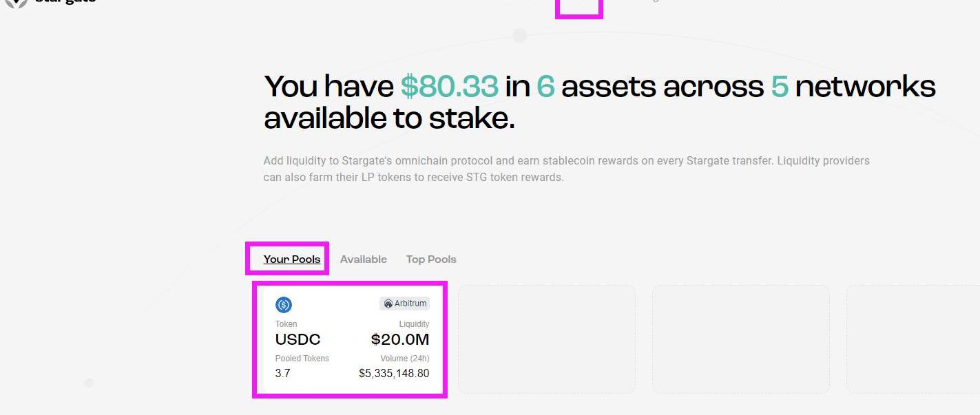
Task: Switch to the Your Pools tab
Action: 292,259
